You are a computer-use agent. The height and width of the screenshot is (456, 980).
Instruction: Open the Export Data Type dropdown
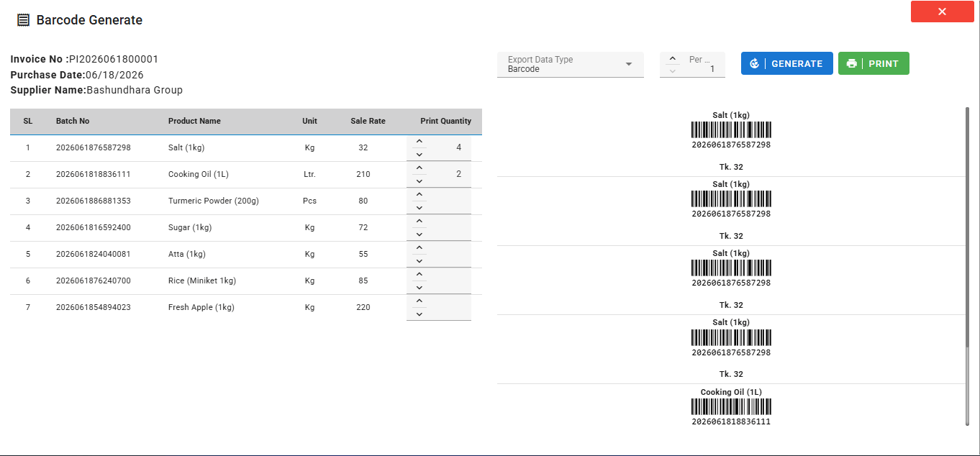point(570,64)
